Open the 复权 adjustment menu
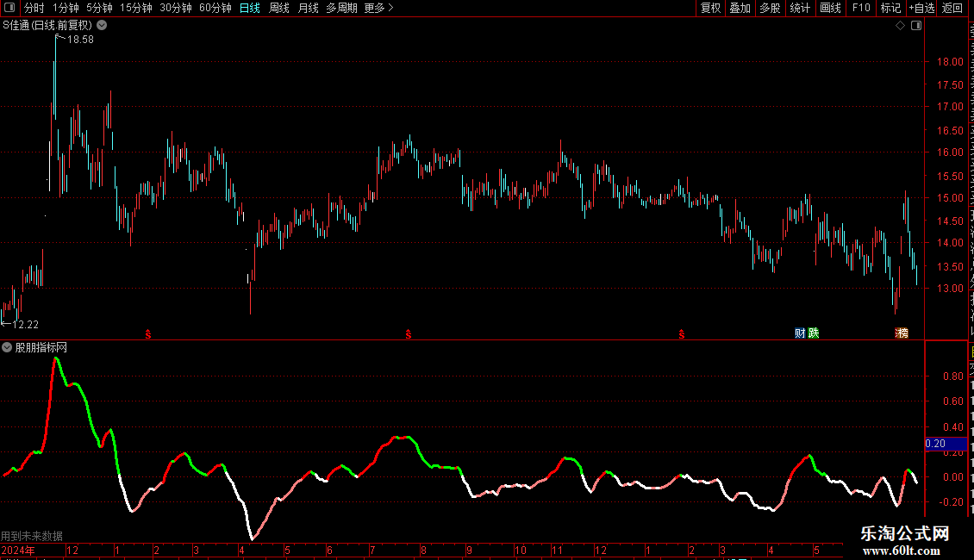This screenshot has width=974, height=560. [710, 8]
